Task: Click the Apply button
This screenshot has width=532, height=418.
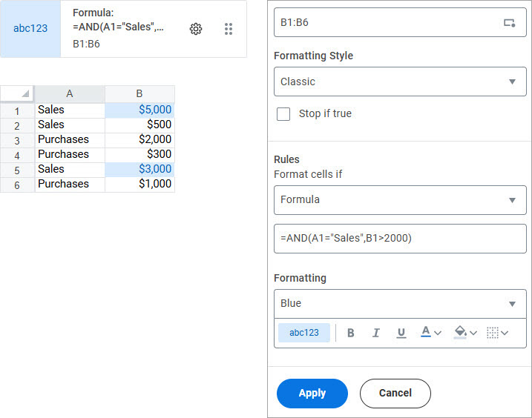Action: (x=312, y=394)
